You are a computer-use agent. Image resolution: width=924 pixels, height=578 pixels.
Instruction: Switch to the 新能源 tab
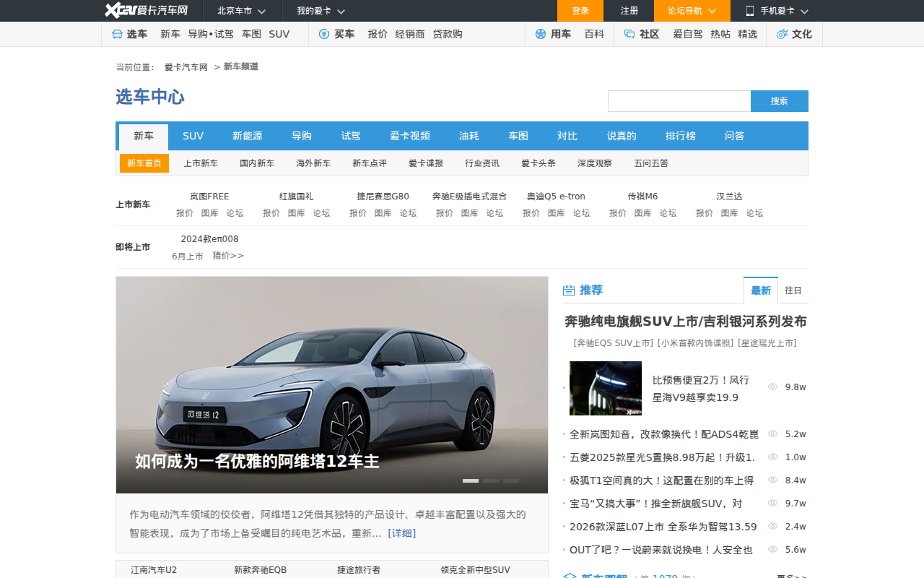[x=247, y=136]
